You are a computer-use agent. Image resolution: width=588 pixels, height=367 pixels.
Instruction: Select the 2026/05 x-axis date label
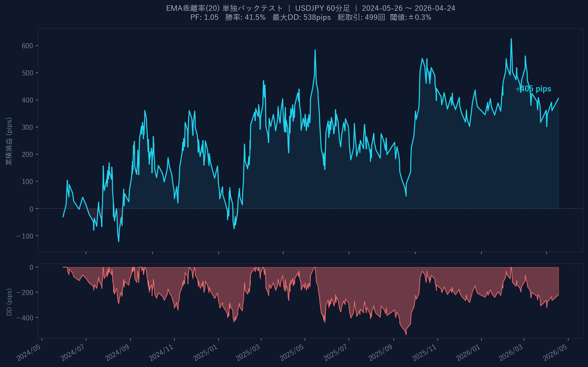click(555, 353)
